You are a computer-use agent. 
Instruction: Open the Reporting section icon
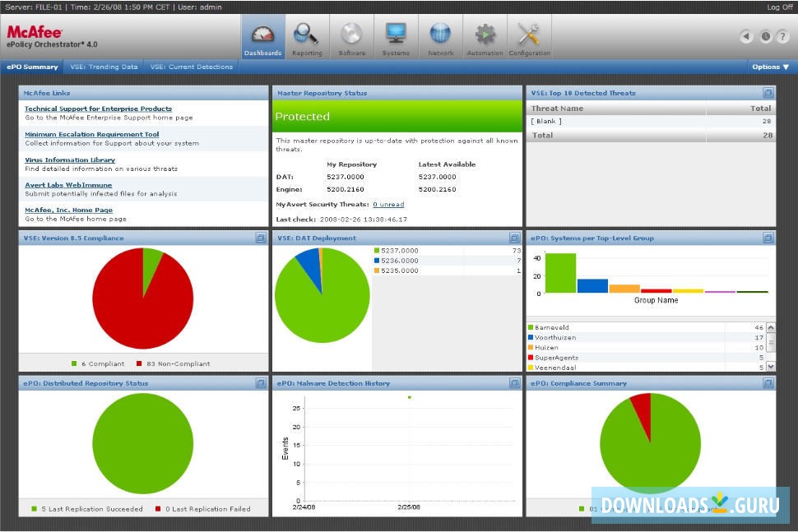307,37
